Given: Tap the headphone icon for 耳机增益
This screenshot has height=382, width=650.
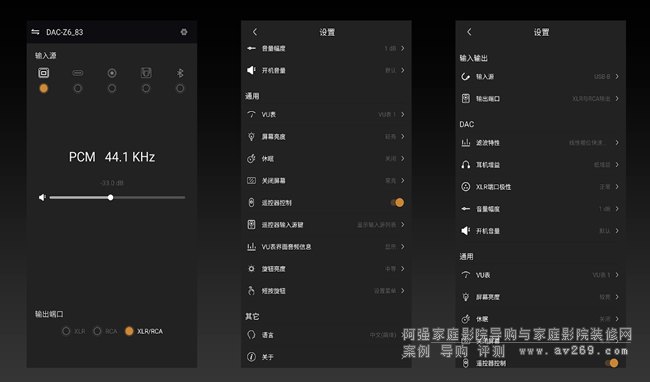Looking at the screenshot, I should coord(466,164).
